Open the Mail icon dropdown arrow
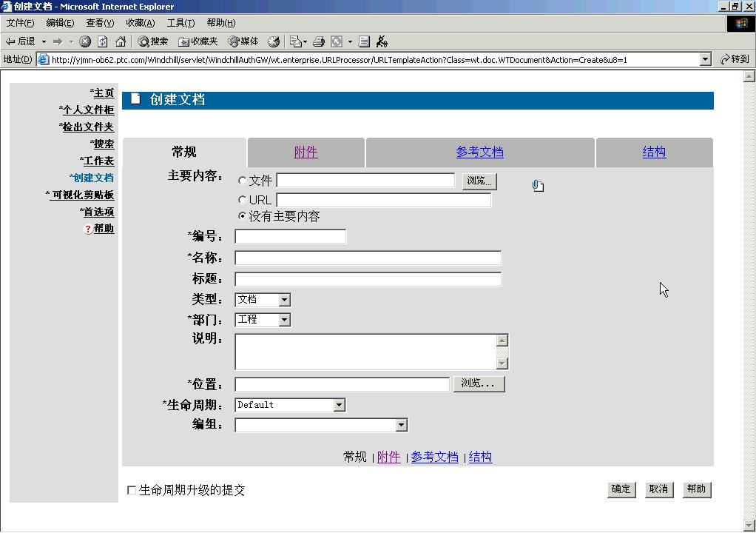Image resolution: width=756 pixels, height=533 pixels. (305, 41)
